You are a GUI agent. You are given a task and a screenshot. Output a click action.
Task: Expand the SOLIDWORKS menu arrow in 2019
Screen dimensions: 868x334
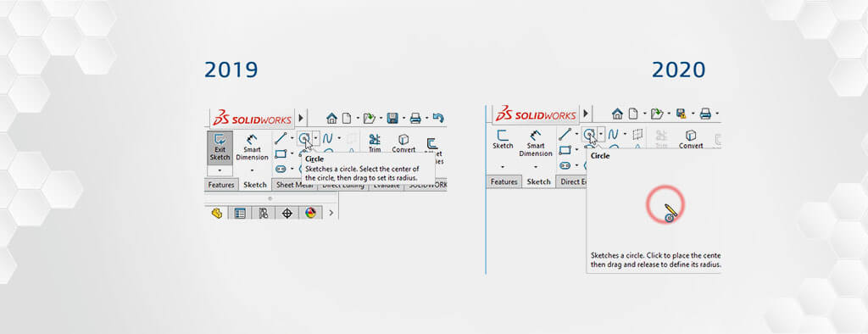point(301,118)
